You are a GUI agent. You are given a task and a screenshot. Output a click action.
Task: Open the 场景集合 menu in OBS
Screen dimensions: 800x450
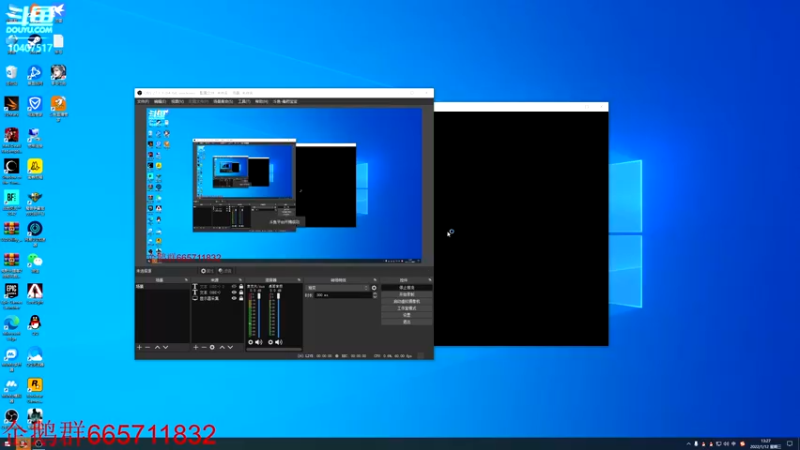(223, 102)
